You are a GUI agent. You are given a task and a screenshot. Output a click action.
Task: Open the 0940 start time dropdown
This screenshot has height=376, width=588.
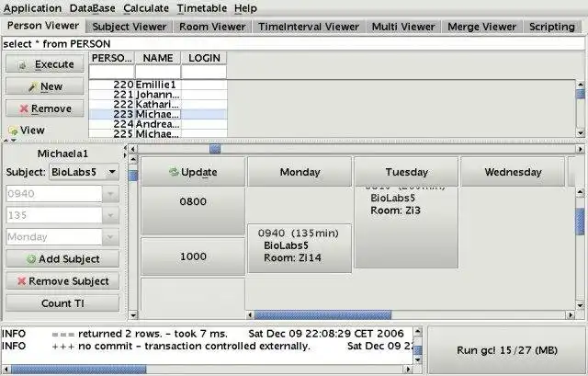point(110,194)
